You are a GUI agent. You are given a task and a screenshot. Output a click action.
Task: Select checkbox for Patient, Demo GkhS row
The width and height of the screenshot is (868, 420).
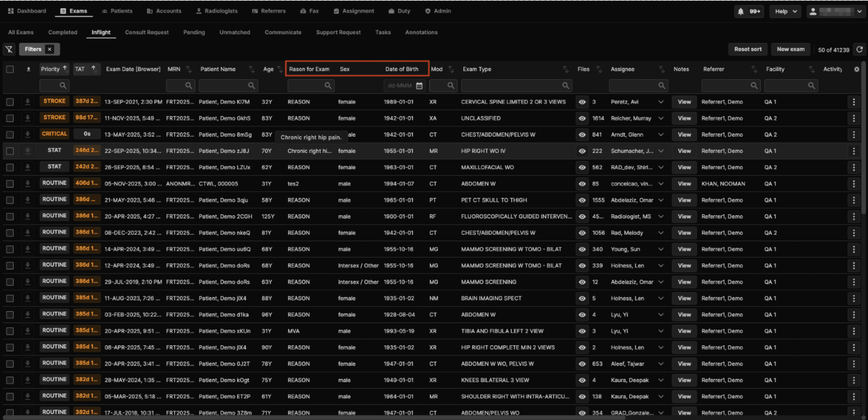click(x=10, y=118)
